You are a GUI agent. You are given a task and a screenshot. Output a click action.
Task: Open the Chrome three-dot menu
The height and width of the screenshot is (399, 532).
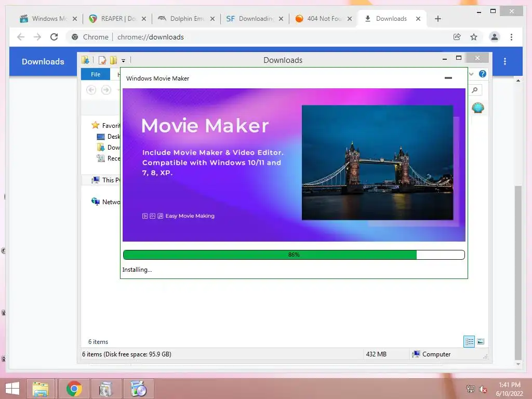pyautogui.click(x=511, y=37)
